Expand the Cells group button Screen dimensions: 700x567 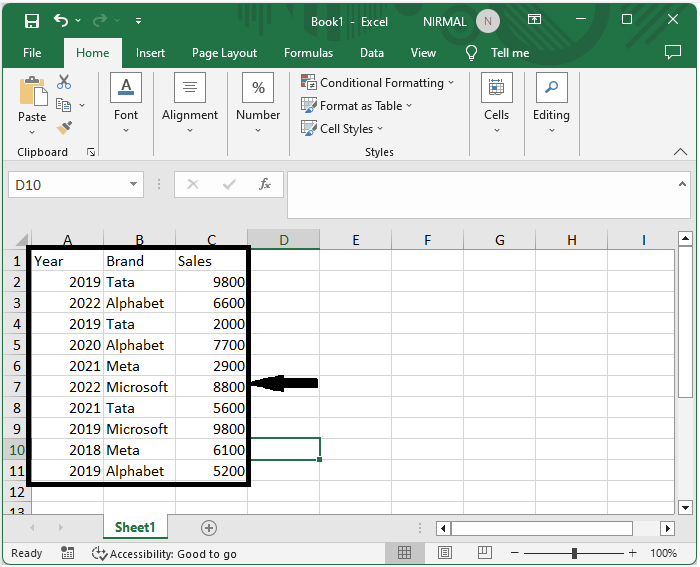coord(496,104)
